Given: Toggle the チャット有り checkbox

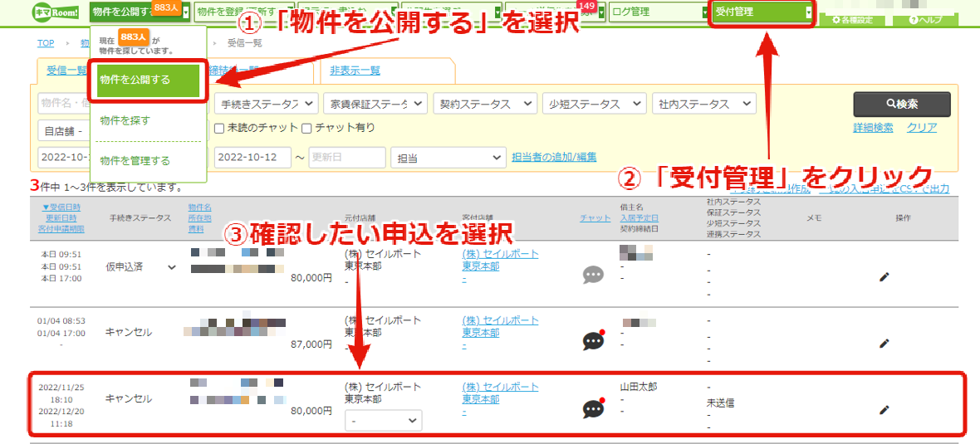Looking at the screenshot, I should pyautogui.click(x=306, y=128).
